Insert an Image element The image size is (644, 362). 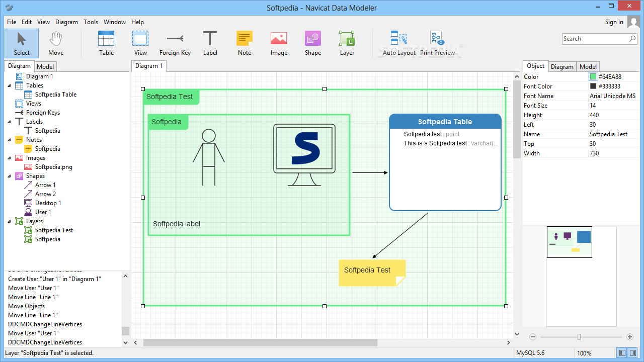pyautogui.click(x=279, y=43)
